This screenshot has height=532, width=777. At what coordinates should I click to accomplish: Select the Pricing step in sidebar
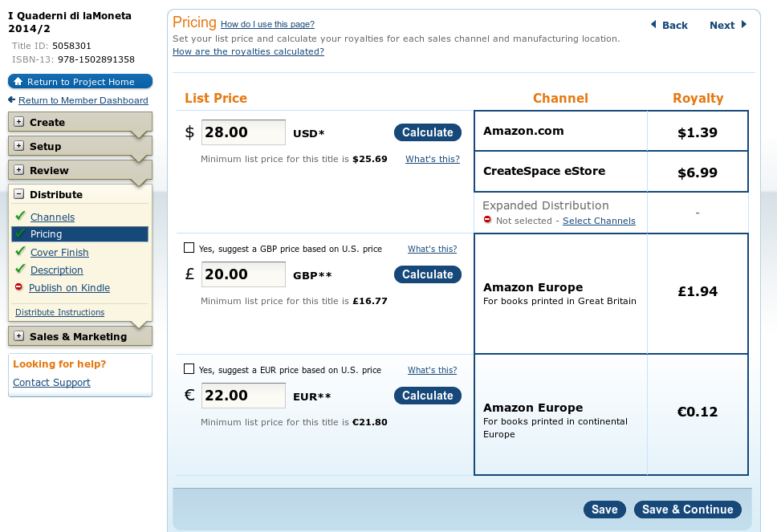(x=79, y=234)
